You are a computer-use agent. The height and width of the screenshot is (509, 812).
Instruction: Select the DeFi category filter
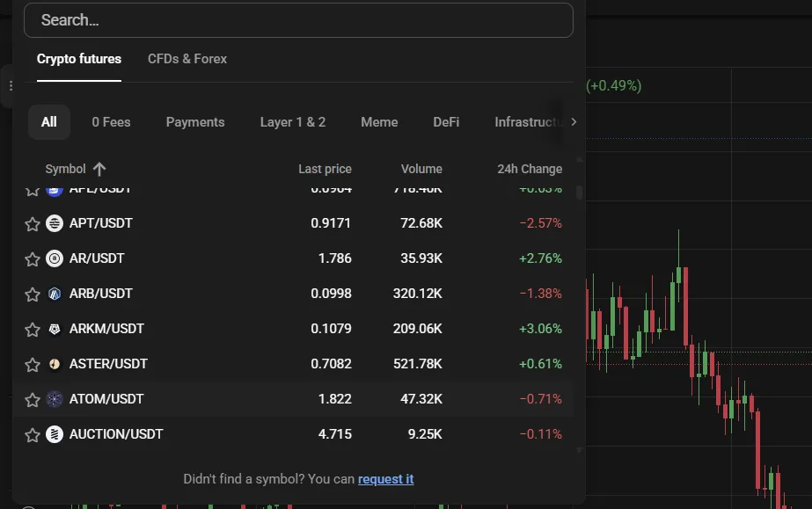coord(446,121)
